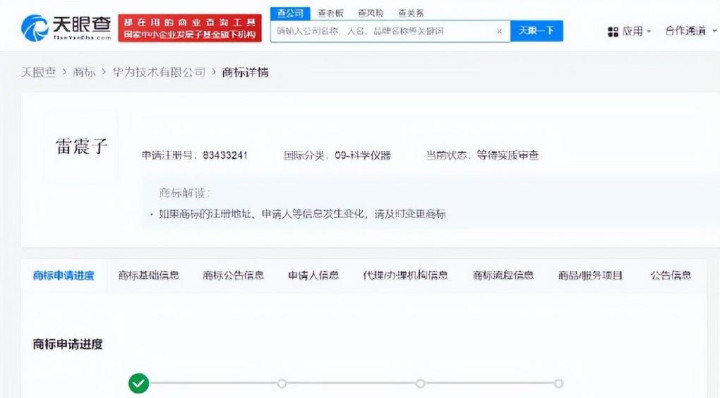Open the 申请人信息 tab

[x=313, y=275]
